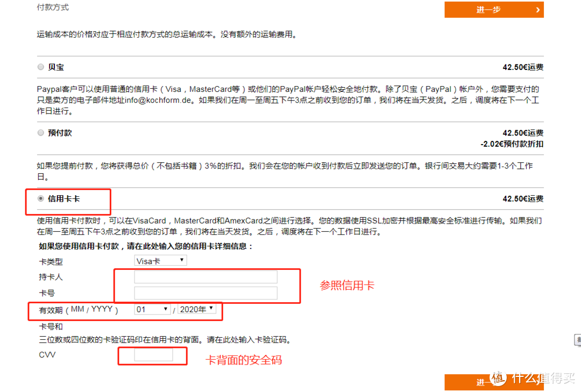
Task: Click the 值 circular watermark logo
Action: 500,377
